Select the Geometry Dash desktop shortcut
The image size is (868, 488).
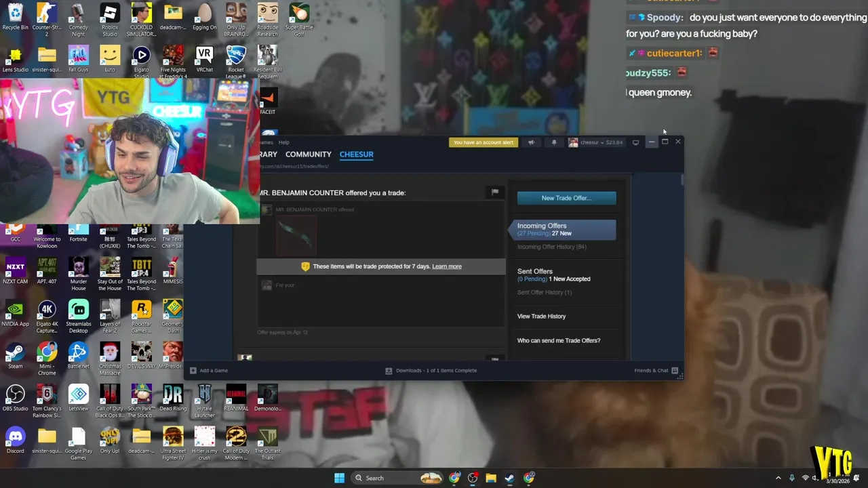(173, 316)
